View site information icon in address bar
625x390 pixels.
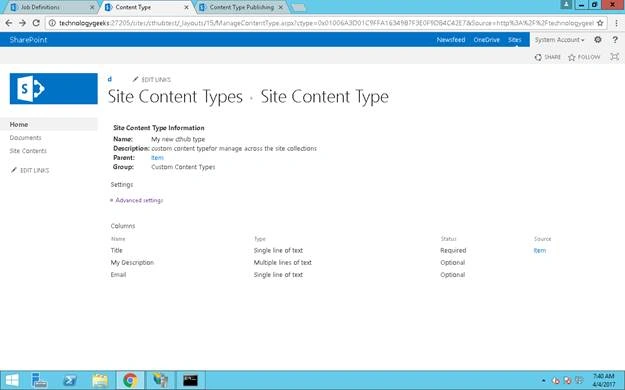[52, 23]
